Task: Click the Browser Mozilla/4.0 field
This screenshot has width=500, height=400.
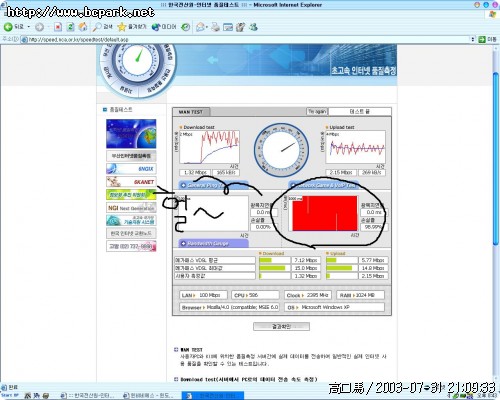Action: coord(229,307)
